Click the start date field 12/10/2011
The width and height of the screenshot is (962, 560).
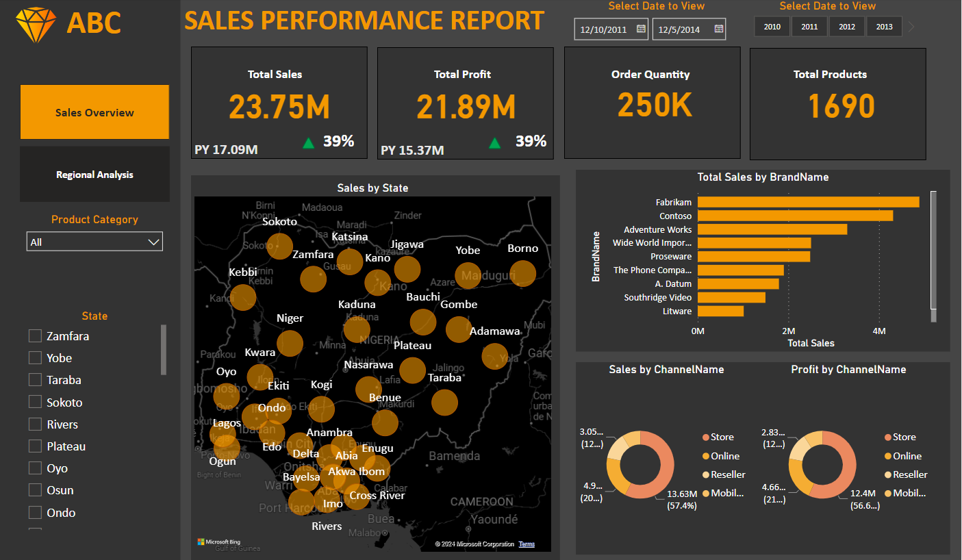(x=611, y=29)
